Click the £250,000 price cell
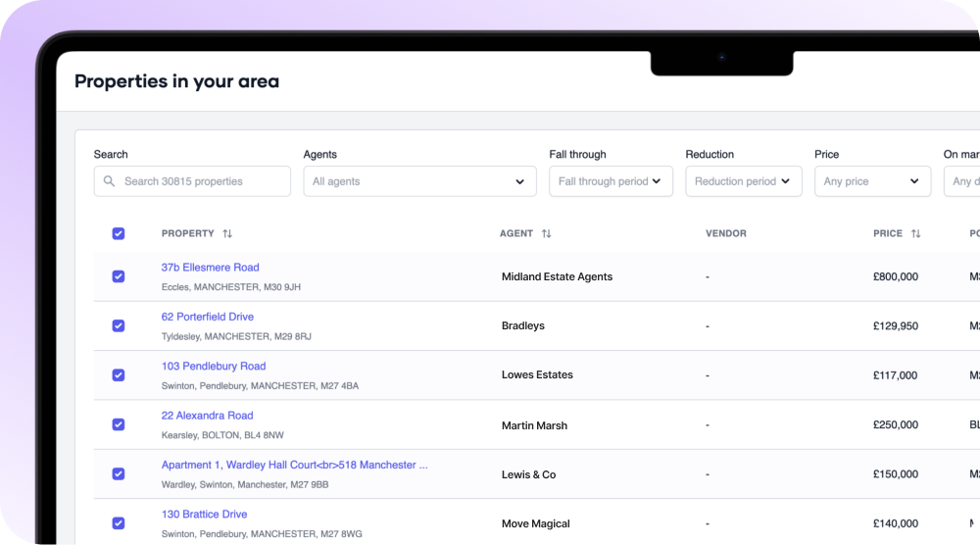The image size is (980, 545). coord(896,425)
